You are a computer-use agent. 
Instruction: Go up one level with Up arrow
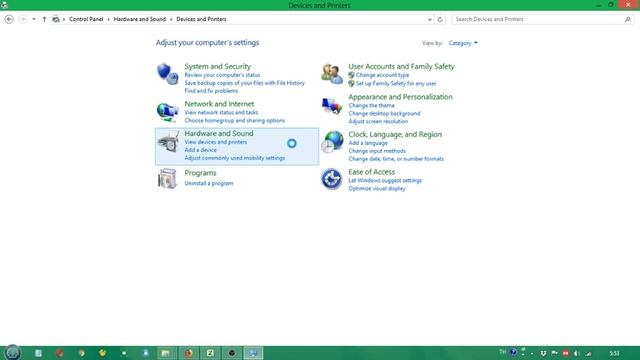click(44, 19)
